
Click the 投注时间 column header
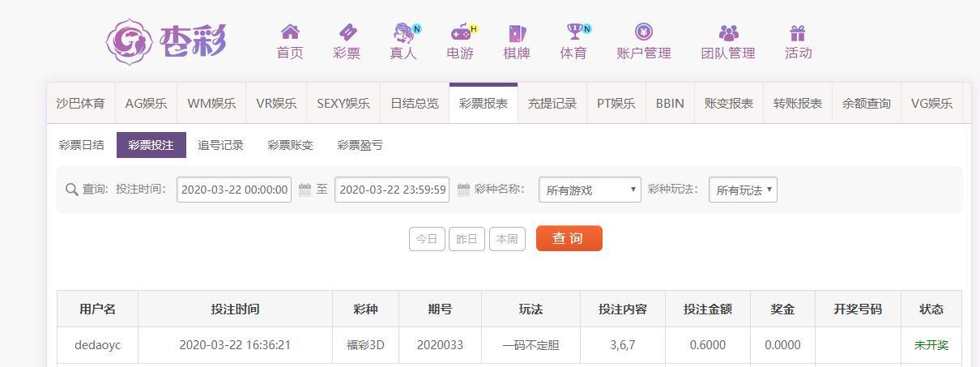coord(235,309)
